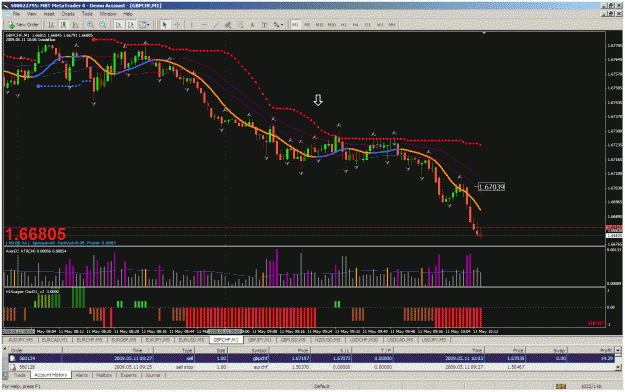Screen dimensions: 625x392
Task: Select the text tool A
Action: point(252,25)
